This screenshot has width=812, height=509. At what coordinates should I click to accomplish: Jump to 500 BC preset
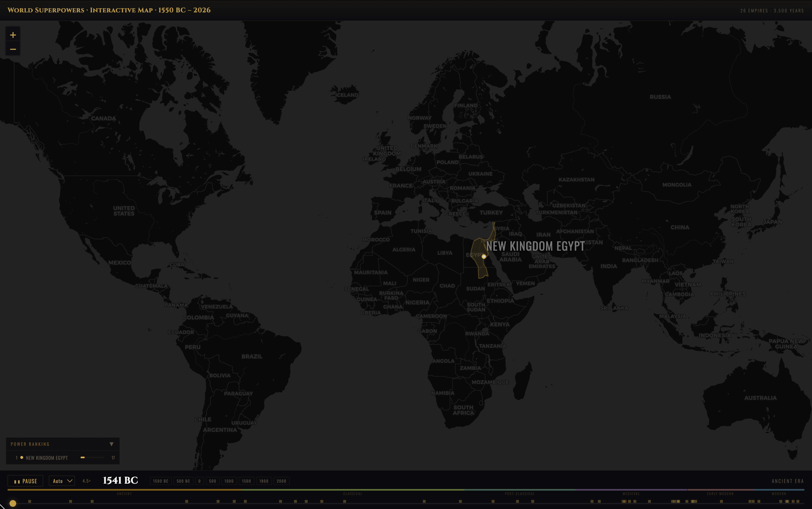click(x=183, y=481)
